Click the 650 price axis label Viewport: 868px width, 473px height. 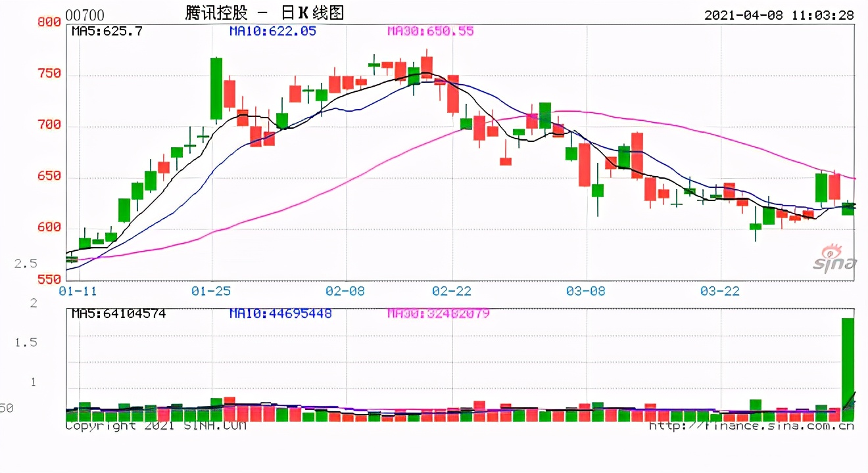(48, 176)
